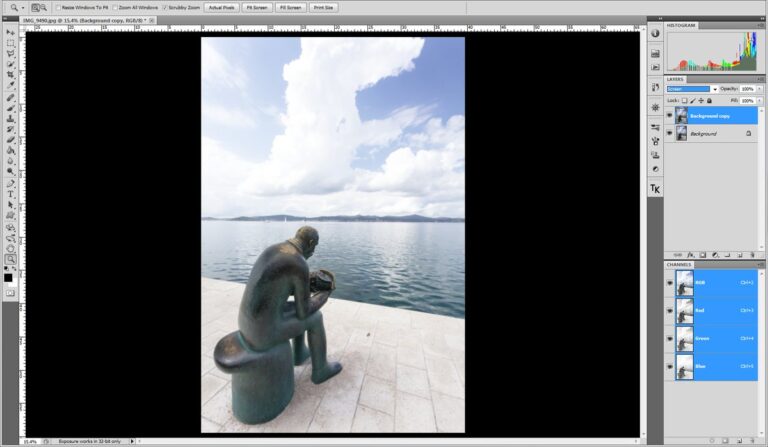Select the Clone Stamp tool
Screen dimensions: 768x447
coord(10,119)
